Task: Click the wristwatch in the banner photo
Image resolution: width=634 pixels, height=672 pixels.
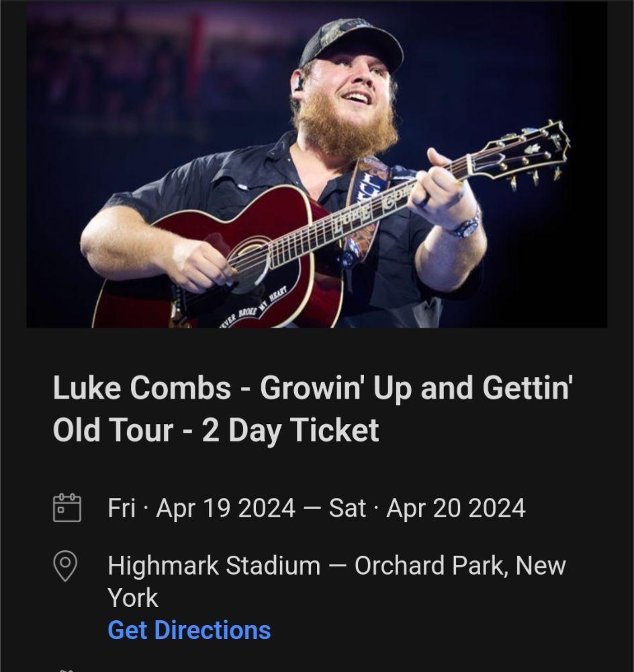Action: coord(465,225)
